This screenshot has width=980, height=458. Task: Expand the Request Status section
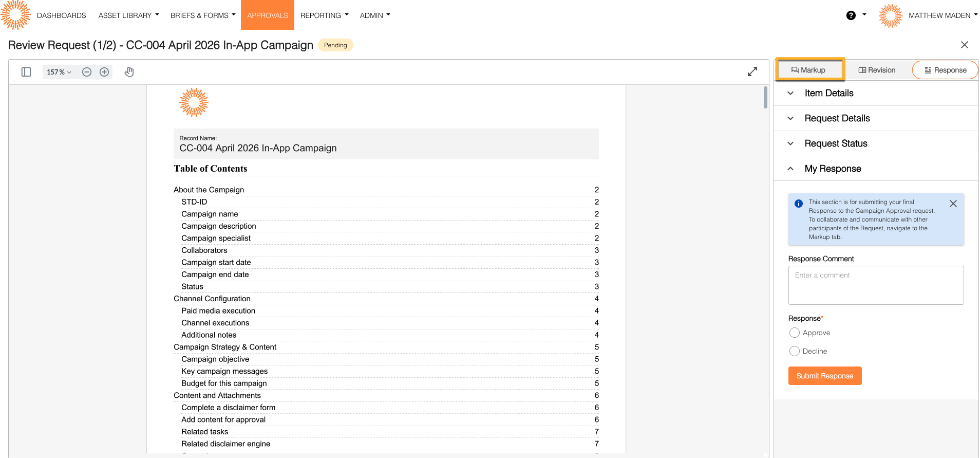point(836,143)
